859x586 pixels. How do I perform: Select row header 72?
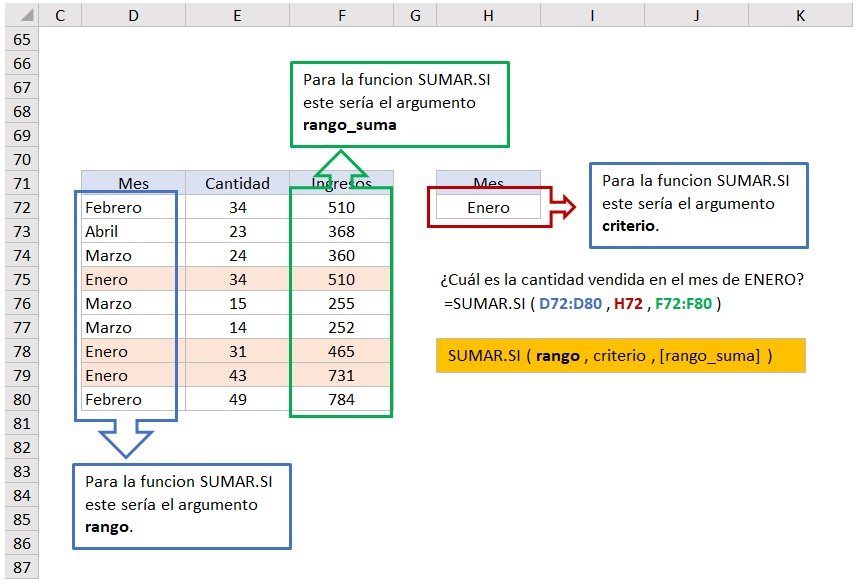coord(21,208)
